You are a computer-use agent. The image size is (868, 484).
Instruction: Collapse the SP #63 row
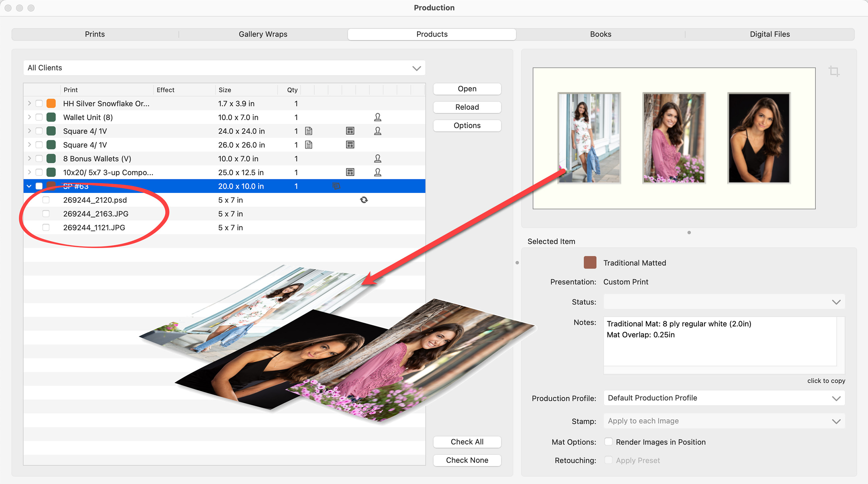[x=29, y=186]
